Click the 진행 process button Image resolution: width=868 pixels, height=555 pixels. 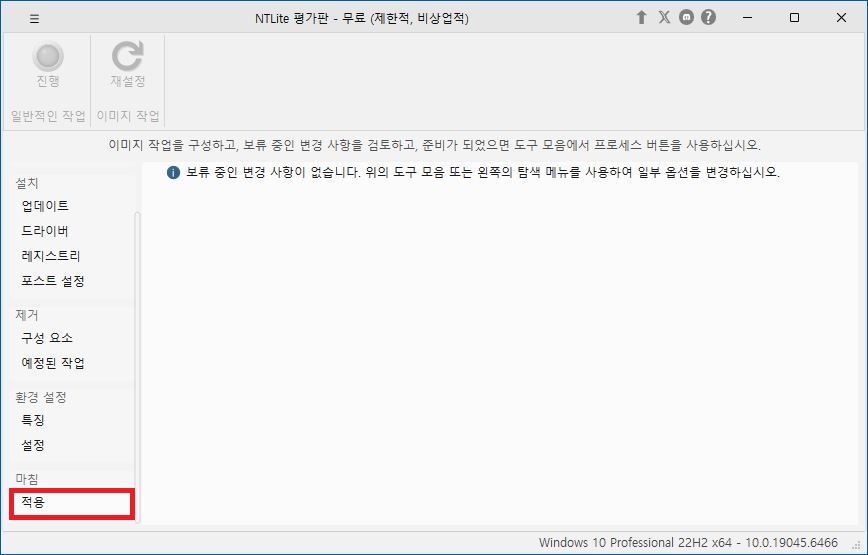click(x=48, y=65)
